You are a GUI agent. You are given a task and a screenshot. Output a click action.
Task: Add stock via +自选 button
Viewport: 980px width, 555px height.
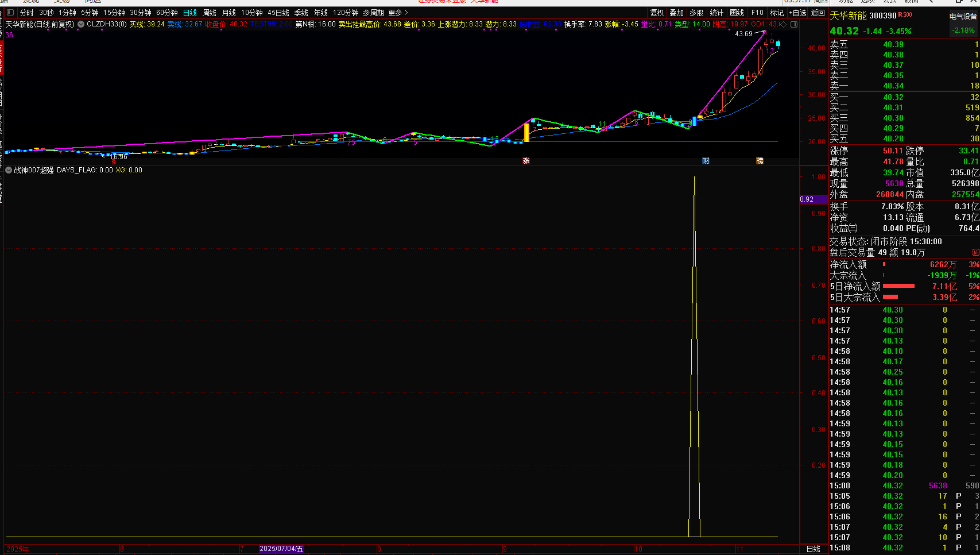tap(797, 13)
